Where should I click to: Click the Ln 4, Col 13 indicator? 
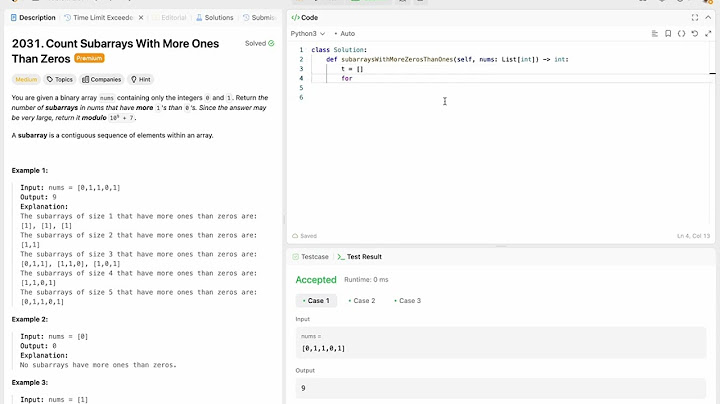693,236
